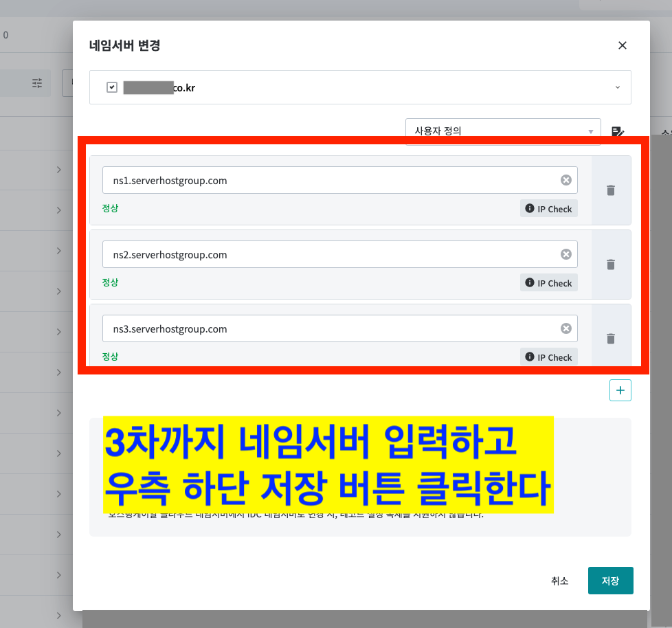Screen dimensions: 672x628
Task: Run IP Check for ns2.serverhostgroup.com
Action: pyautogui.click(x=548, y=282)
